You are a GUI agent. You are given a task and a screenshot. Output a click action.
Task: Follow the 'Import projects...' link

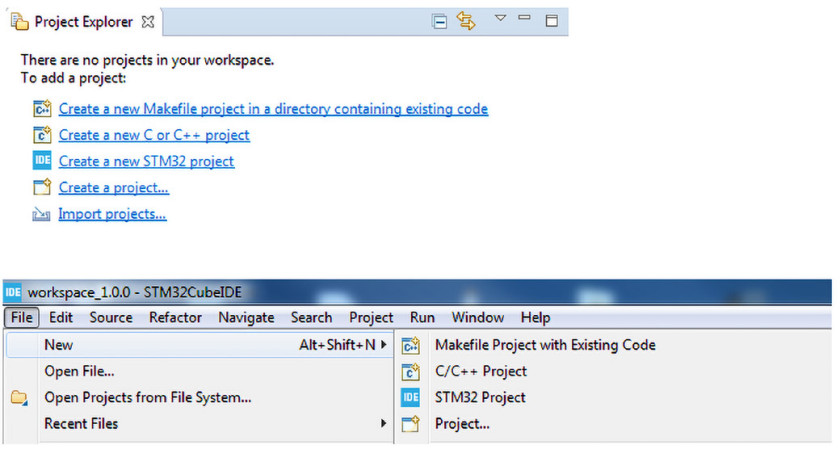click(x=112, y=214)
